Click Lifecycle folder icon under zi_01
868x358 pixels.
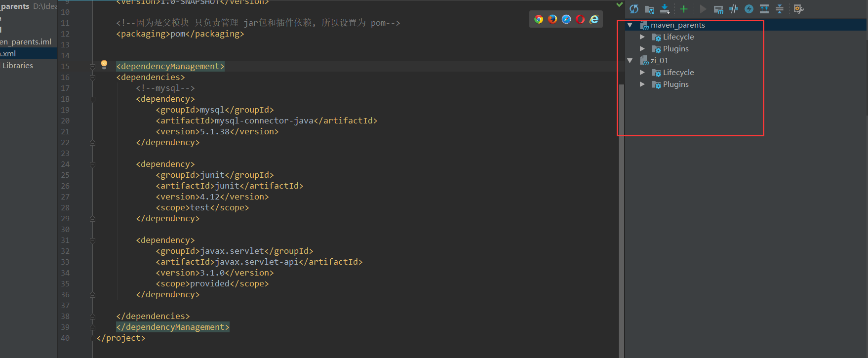pos(656,73)
